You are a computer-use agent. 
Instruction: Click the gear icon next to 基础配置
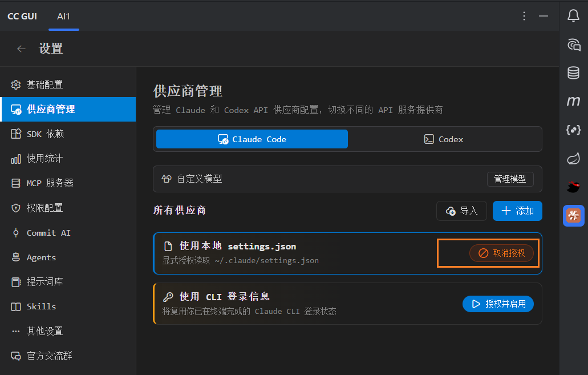click(x=16, y=84)
